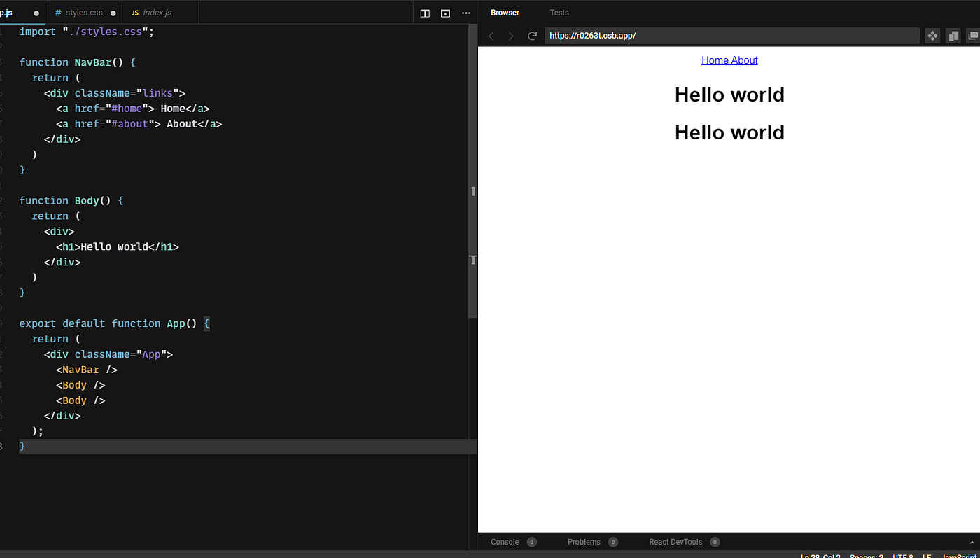Collapse the bottom panel with the chevron
Image resolution: width=980 pixels, height=558 pixels.
(x=972, y=541)
